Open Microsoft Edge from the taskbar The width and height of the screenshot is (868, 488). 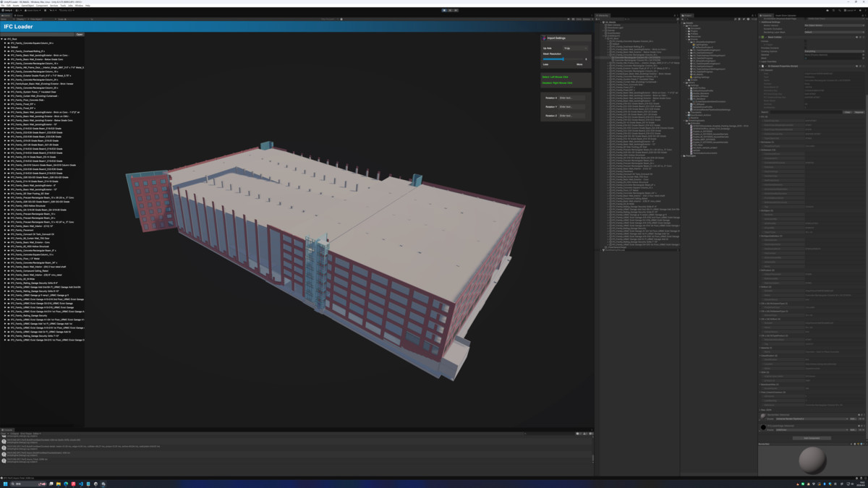66,484
